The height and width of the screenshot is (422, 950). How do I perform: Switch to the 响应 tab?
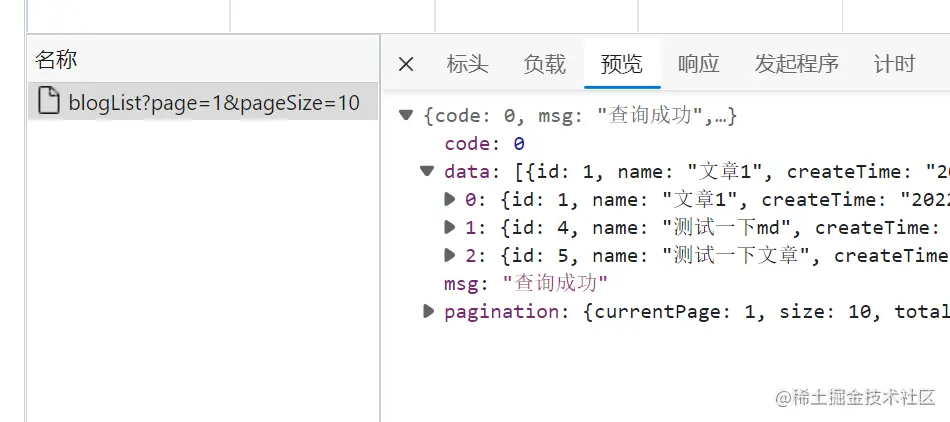click(699, 64)
